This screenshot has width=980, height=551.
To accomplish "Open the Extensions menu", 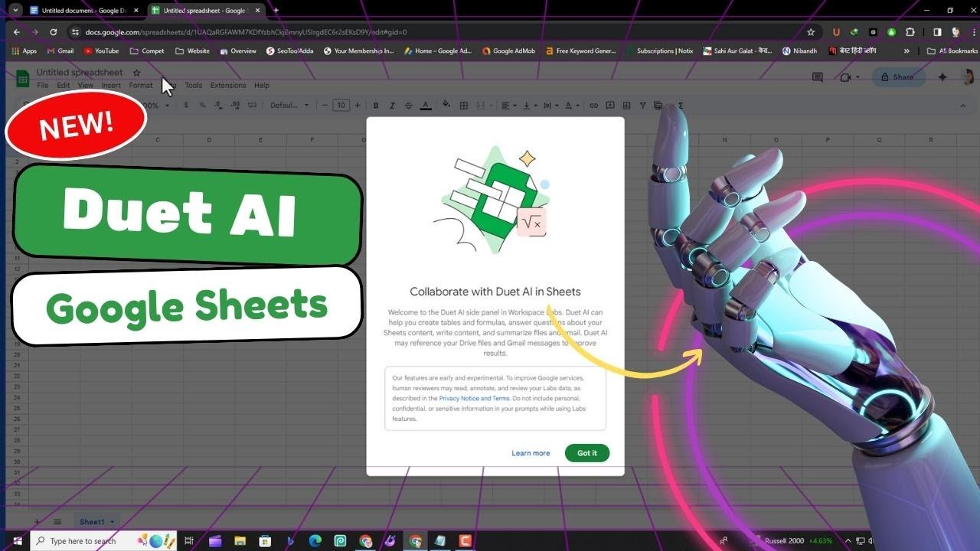I will pos(228,86).
